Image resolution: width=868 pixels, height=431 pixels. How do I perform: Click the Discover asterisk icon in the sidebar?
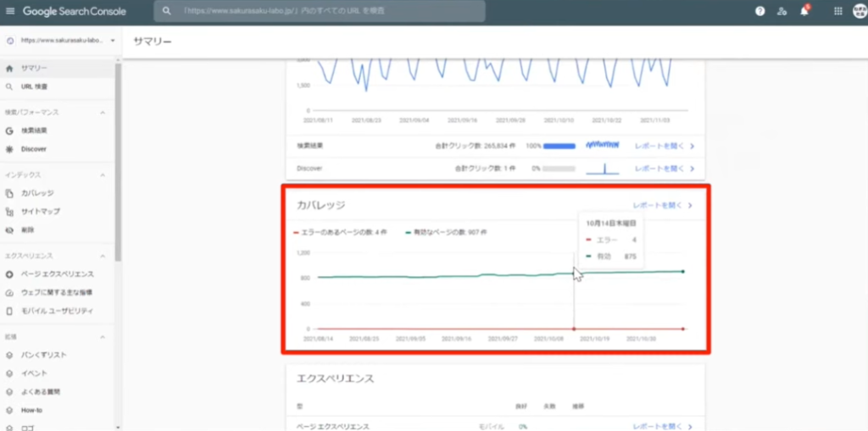pos(9,149)
